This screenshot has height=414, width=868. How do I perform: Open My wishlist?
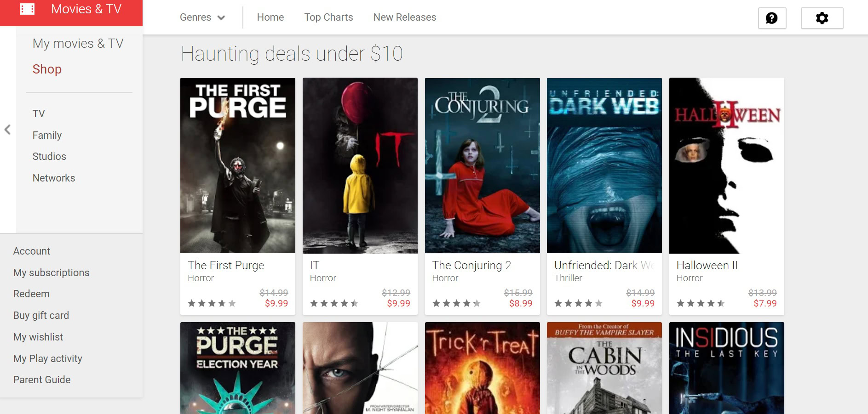coord(38,337)
